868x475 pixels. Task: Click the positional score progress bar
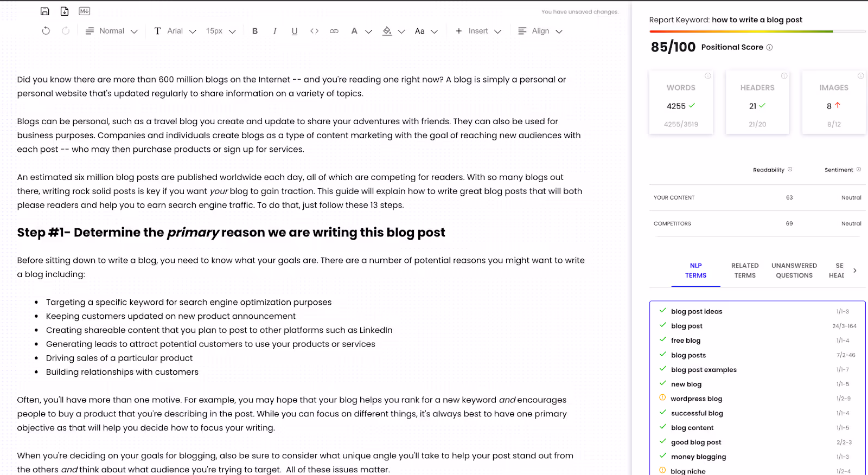tap(757, 31)
